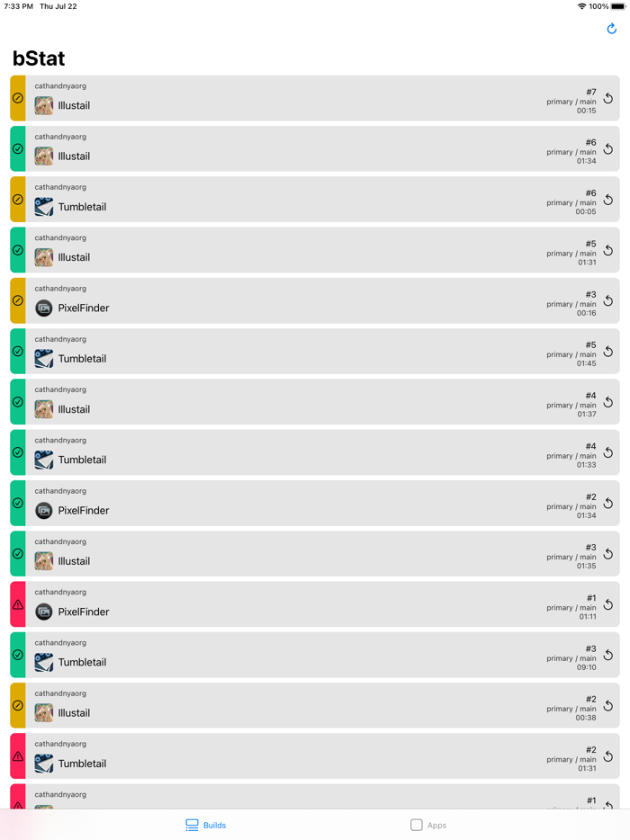630x840 pixels.
Task: Rebuild Illustail build #7
Action: click(x=608, y=99)
